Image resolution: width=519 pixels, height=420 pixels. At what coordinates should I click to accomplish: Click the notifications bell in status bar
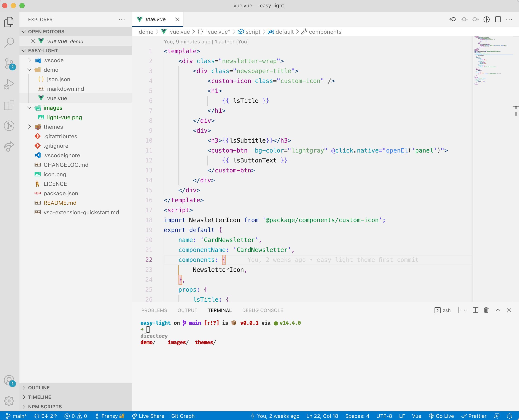pos(509,416)
